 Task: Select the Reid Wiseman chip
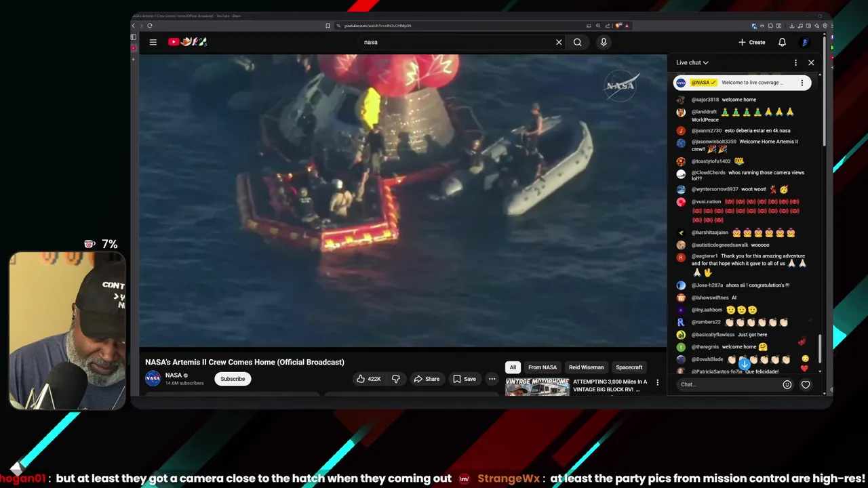pos(586,367)
